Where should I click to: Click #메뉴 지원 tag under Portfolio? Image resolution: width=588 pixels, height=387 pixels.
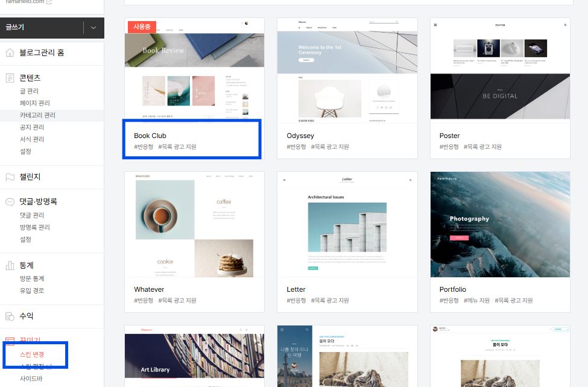476,300
